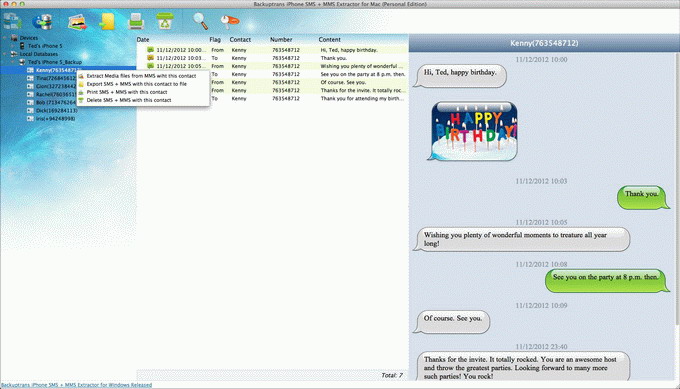Select the 'Thanks for the invite' table row
This screenshot has height=389, width=680.
click(x=309, y=90)
